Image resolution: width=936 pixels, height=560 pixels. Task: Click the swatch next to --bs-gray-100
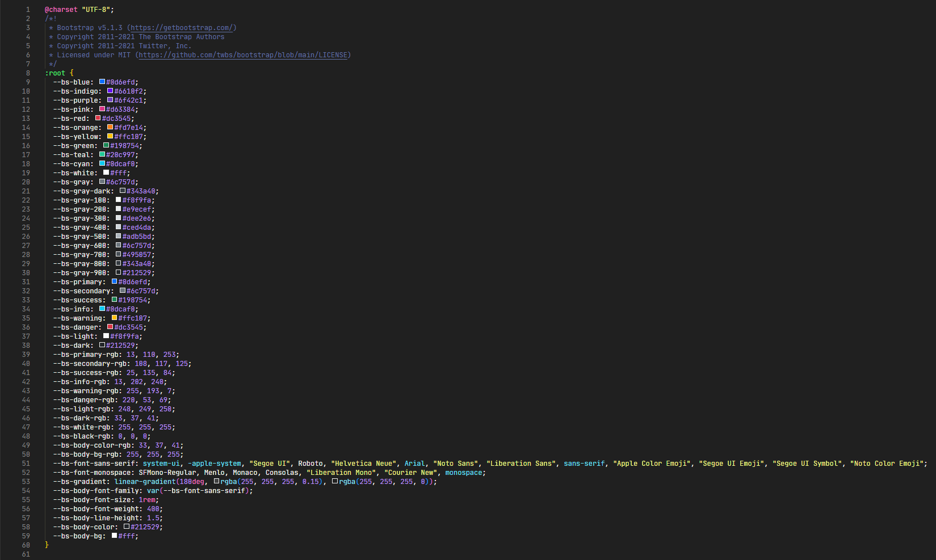[x=119, y=200]
